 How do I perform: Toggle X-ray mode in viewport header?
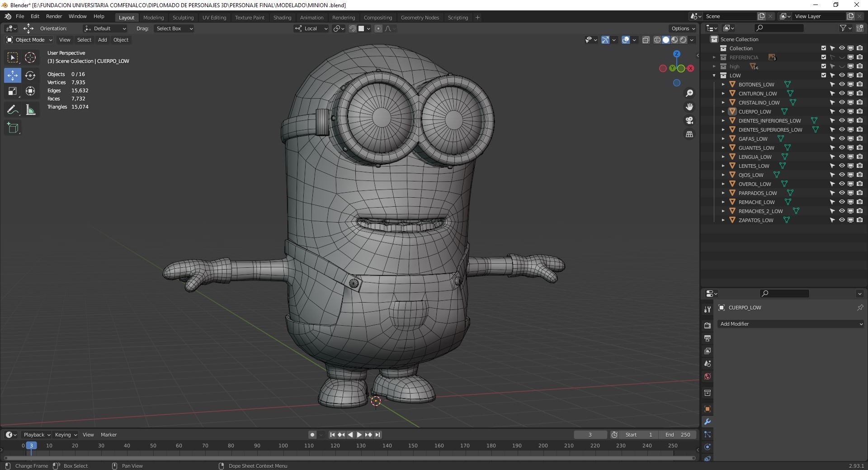click(646, 40)
